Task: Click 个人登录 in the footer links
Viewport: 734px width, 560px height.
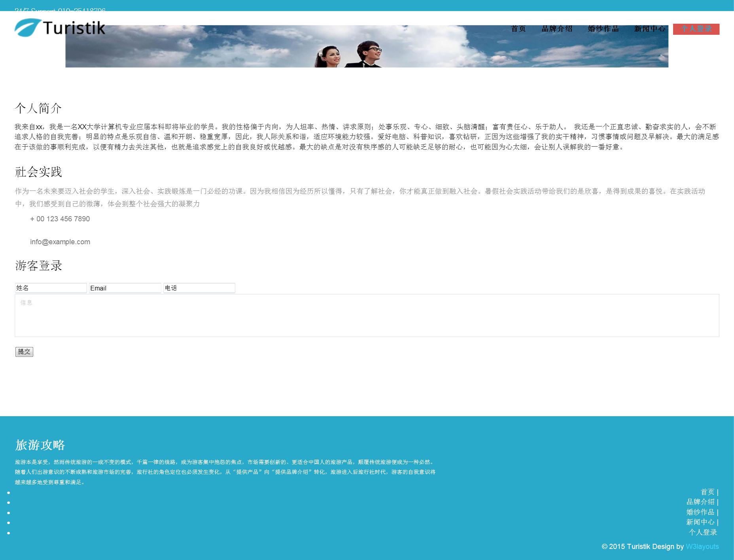Action: 703,532
